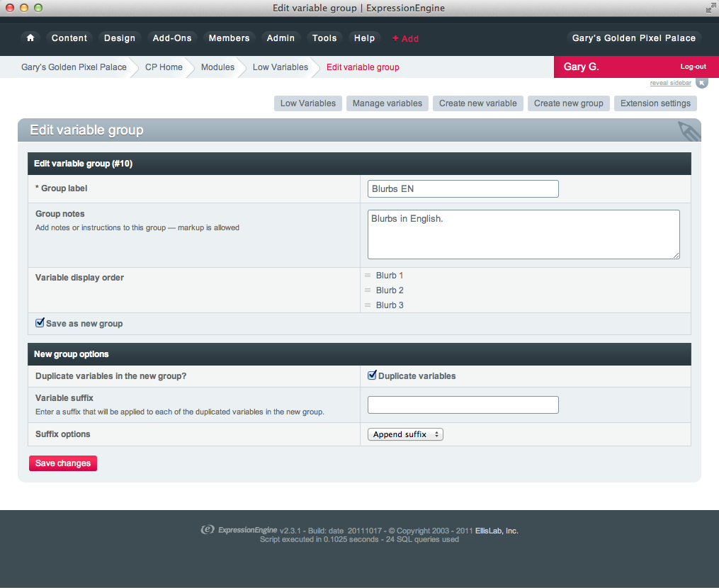Click the Low Variables tab button
Viewport: 719px width, 588px height.
pos(308,103)
